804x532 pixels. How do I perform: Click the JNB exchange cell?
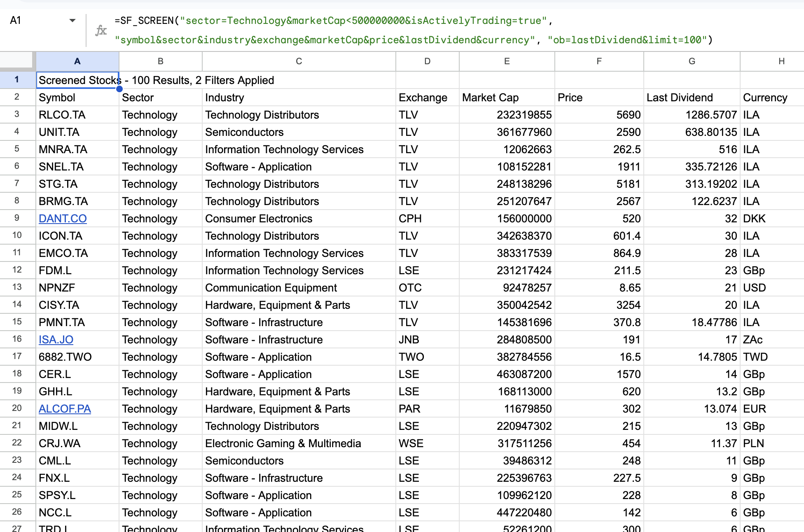(428, 340)
